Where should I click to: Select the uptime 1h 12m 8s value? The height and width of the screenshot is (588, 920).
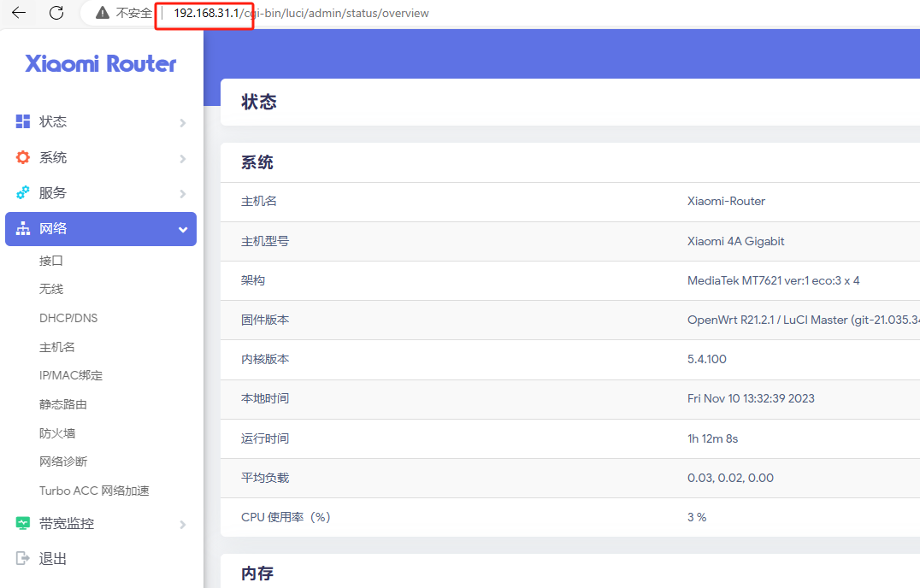pos(713,438)
